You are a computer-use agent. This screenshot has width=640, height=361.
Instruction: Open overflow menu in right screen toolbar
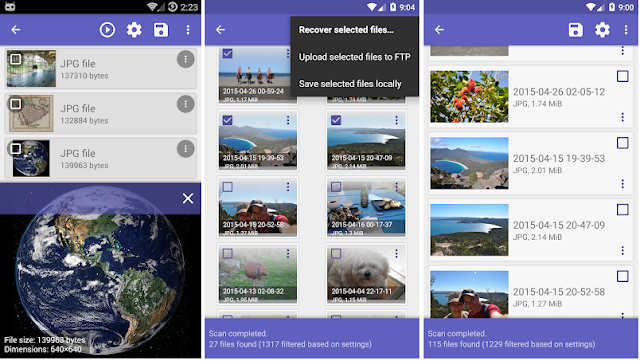click(x=626, y=30)
